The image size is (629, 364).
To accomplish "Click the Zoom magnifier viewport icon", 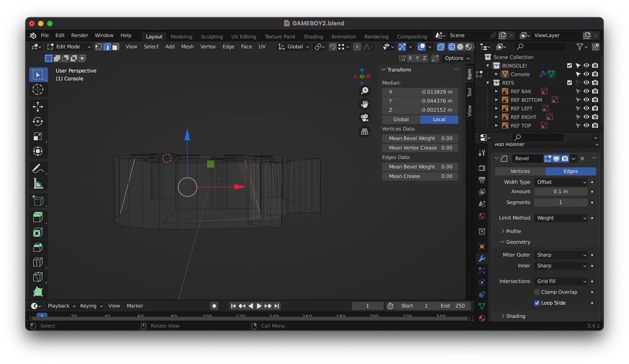I will [364, 91].
